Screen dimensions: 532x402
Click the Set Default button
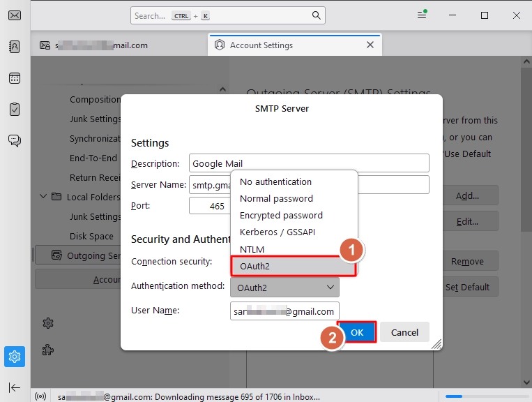click(471, 288)
